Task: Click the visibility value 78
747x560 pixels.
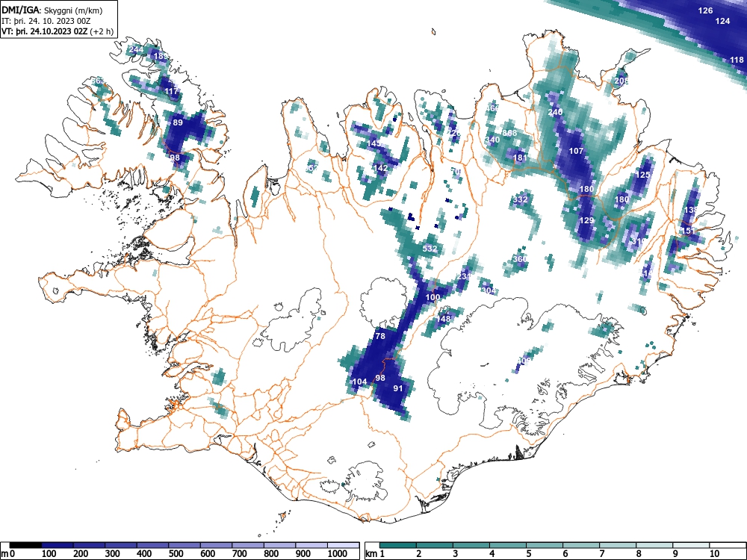Action: [x=380, y=336]
